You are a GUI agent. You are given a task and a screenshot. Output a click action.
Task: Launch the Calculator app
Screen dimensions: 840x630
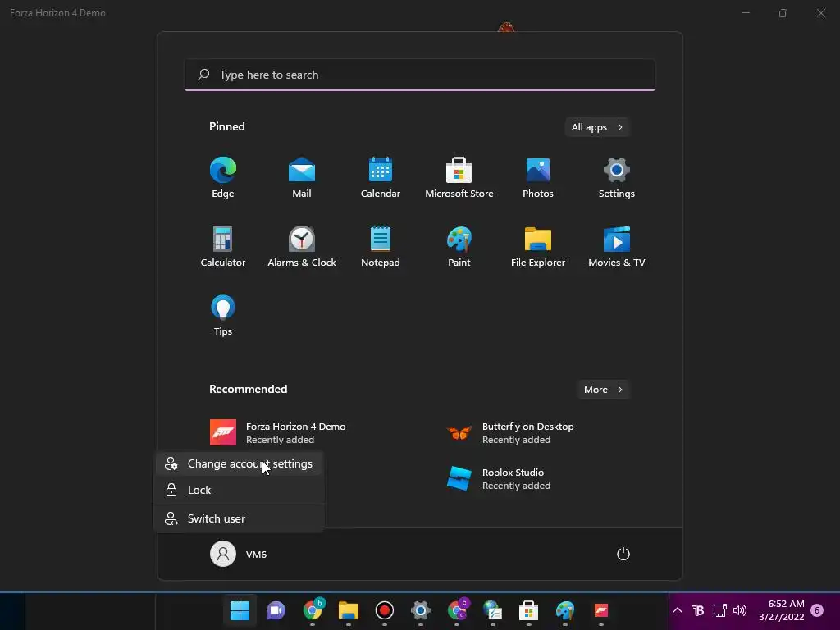pos(223,246)
